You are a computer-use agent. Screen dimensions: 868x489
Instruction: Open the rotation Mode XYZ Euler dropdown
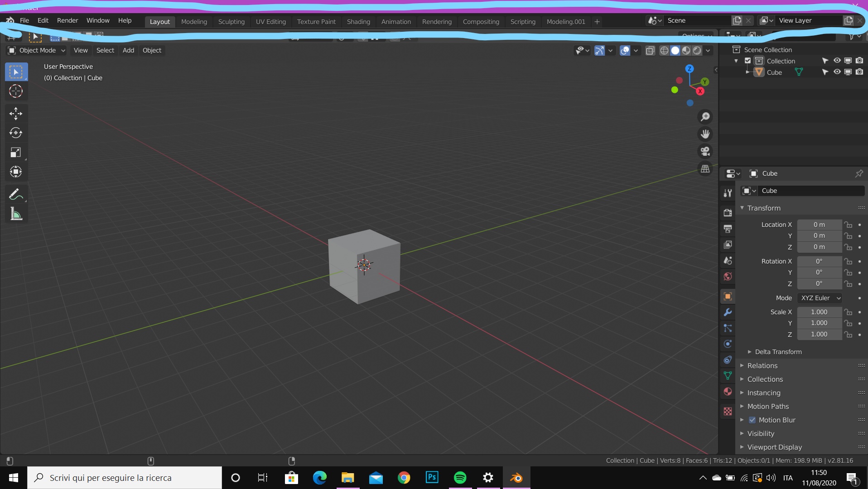[820, 298]
